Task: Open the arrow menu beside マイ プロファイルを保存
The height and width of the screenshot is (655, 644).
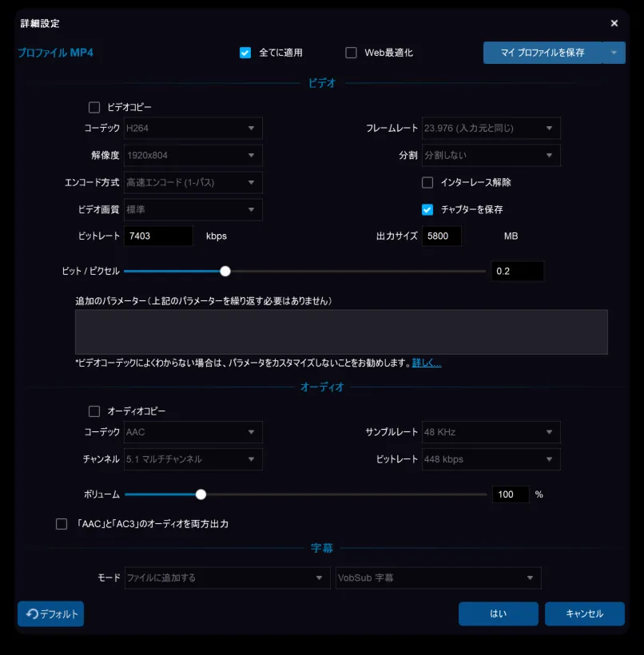Action: click(614, 53)
